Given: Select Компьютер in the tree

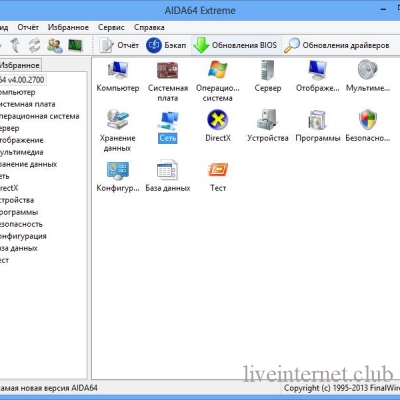Looking at the screenshot, I should pos(17,92).
